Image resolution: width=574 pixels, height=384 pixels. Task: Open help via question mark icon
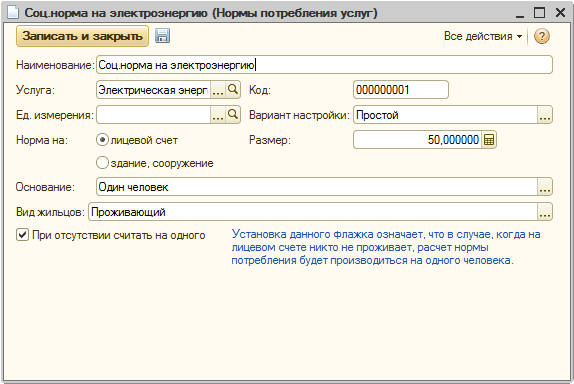(541, 36)
